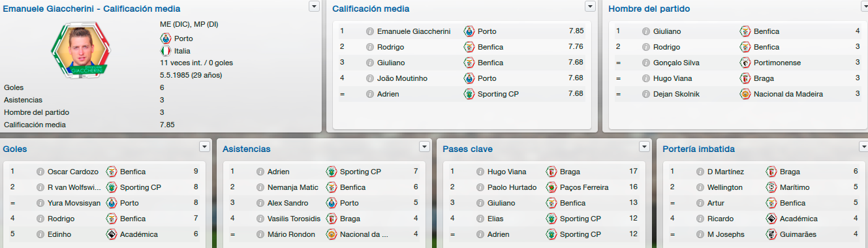Open Calificación media panel dropdown arrow
Viewport: 868px width, 248px height.
point(591,6)
